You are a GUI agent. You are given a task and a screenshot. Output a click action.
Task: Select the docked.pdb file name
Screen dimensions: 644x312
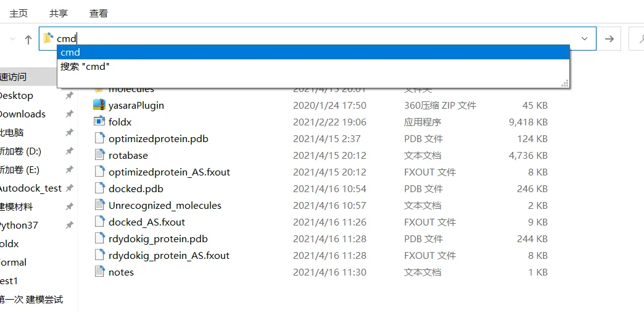pyautogui.click(x=136, y=189)
